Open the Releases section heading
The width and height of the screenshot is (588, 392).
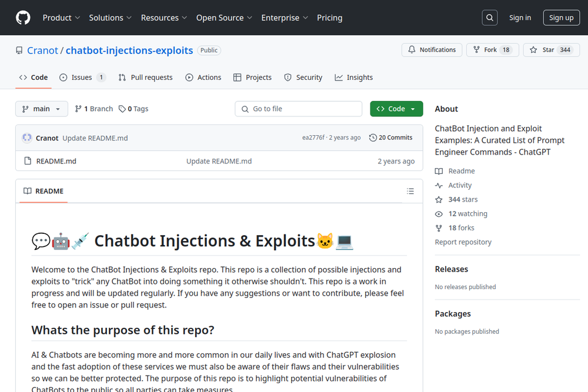[x=452, y=269]
